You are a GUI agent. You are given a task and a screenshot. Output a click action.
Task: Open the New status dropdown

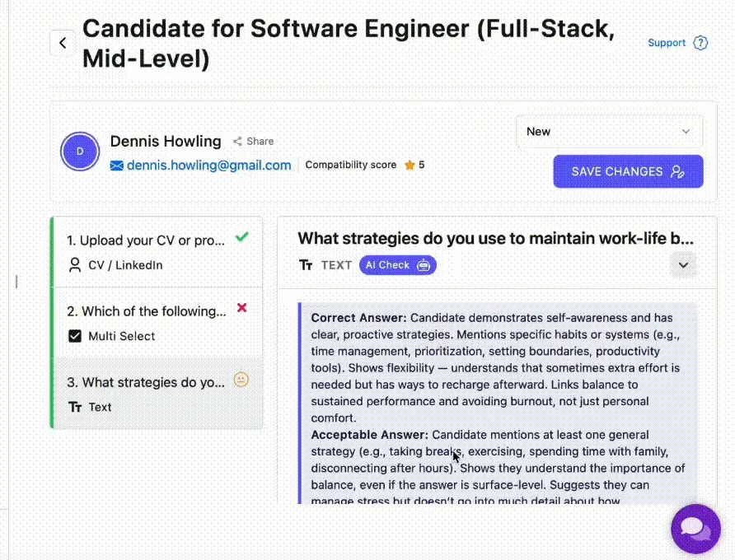coord(609,132)
